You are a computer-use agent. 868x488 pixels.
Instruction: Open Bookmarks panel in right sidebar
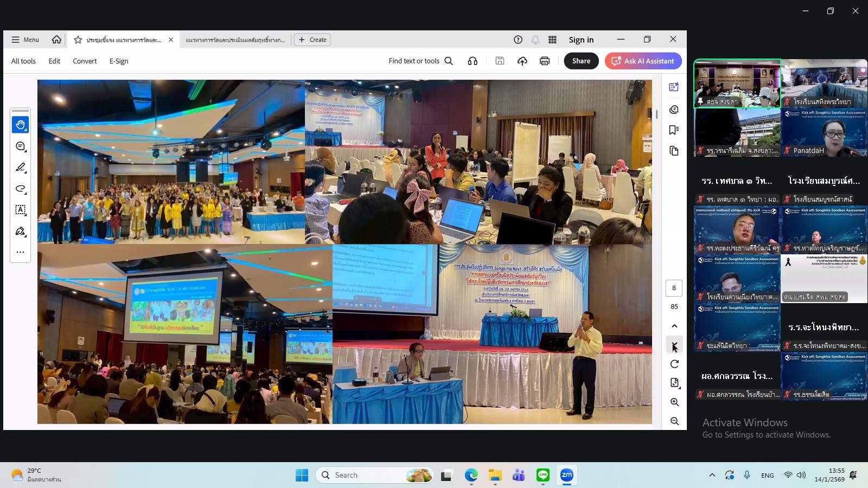(x=674, y=130)
